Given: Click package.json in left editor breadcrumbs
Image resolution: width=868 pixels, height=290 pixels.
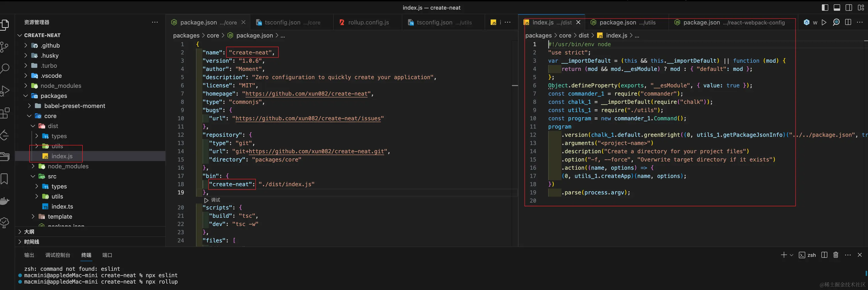Looking at the screenshot, I should pos(254,35).
